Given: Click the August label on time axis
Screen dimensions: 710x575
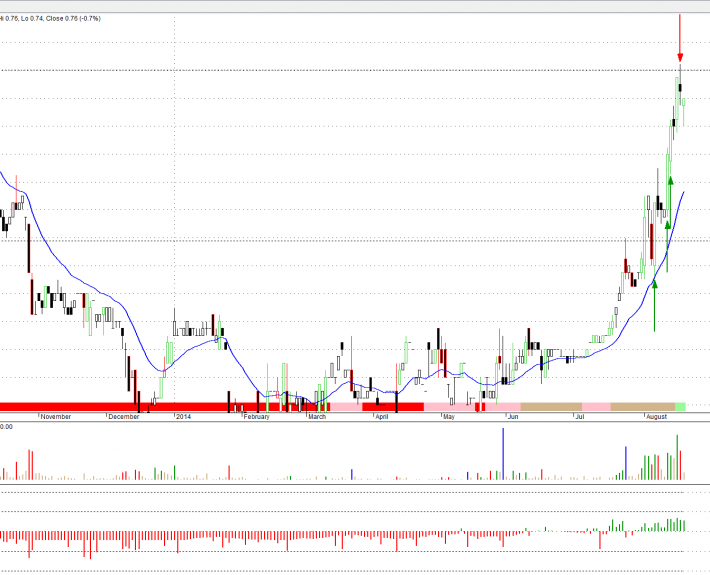Looking at the screenshot, I should (656, 416).
